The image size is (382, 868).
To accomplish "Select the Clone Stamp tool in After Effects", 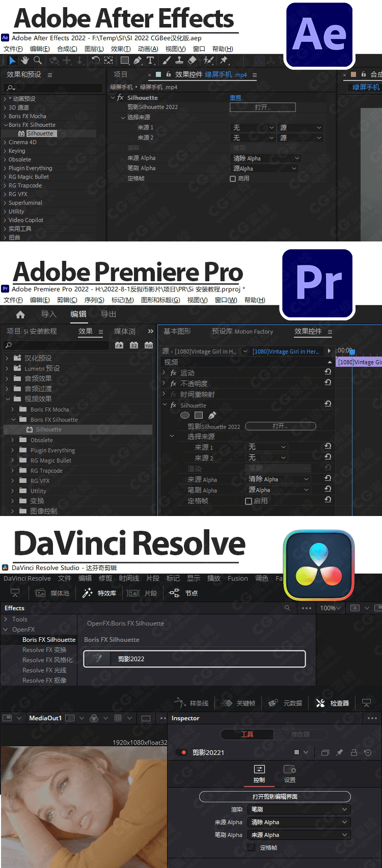I will point(179,61).
